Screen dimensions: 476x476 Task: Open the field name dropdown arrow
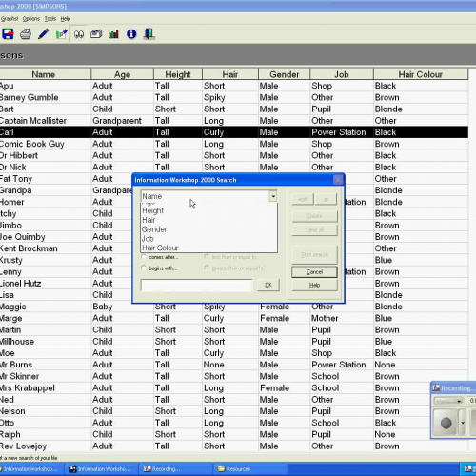(273, 196)
